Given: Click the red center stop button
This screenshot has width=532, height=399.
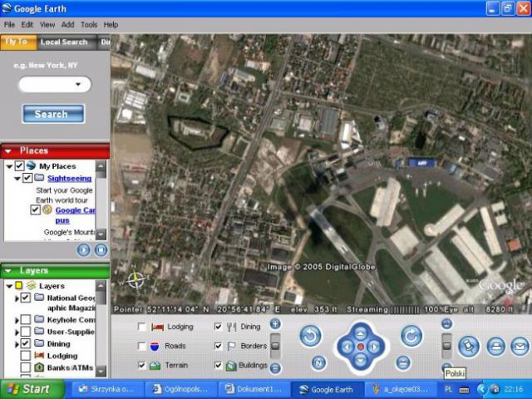Looking at the screenshot, I should pyautogui.click(x=361, y=347).
